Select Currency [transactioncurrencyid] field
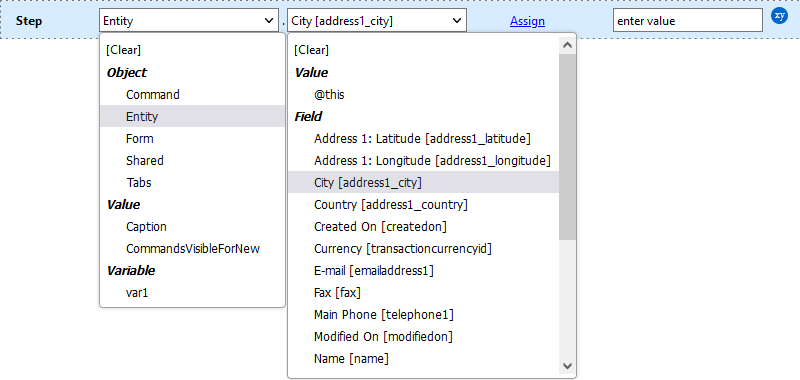 [x=423, y=248]
